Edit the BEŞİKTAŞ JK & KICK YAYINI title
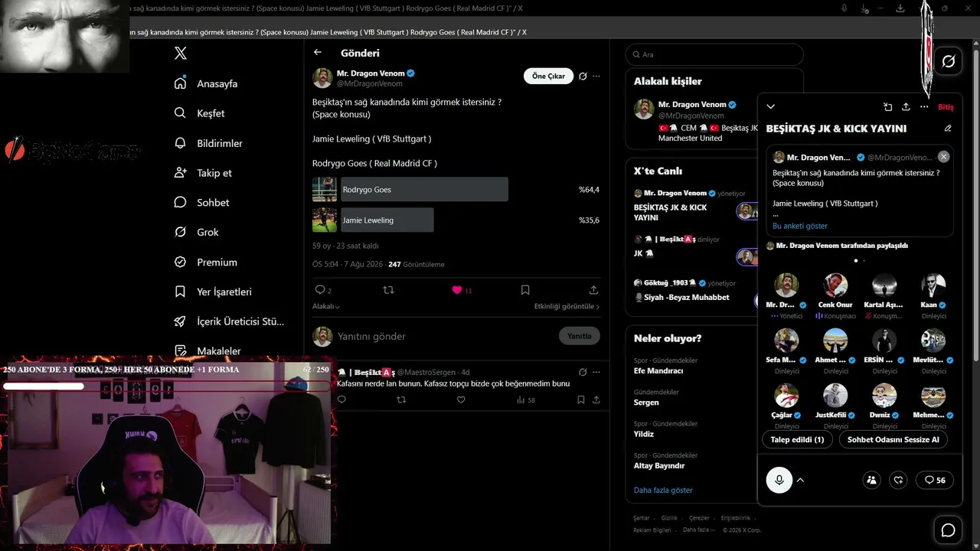Image resolution: width=980 pixels, height=551 pixels. click(948, 129)
